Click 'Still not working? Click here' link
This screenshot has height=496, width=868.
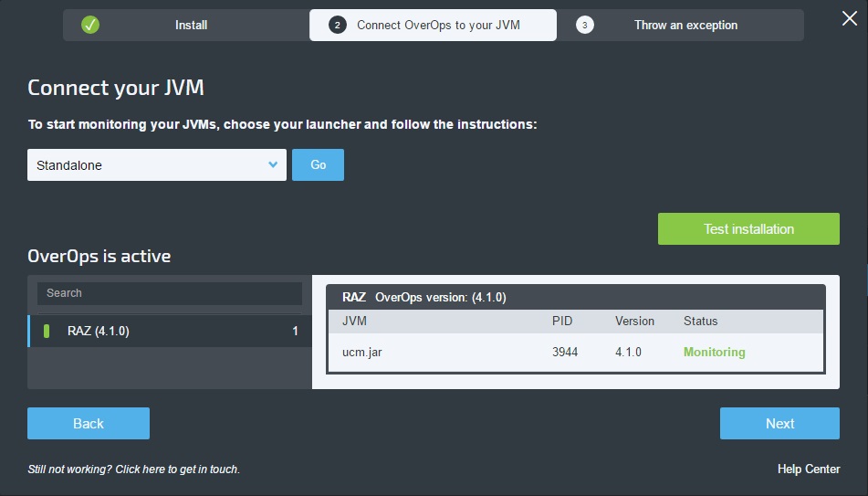tap(133, 469)
